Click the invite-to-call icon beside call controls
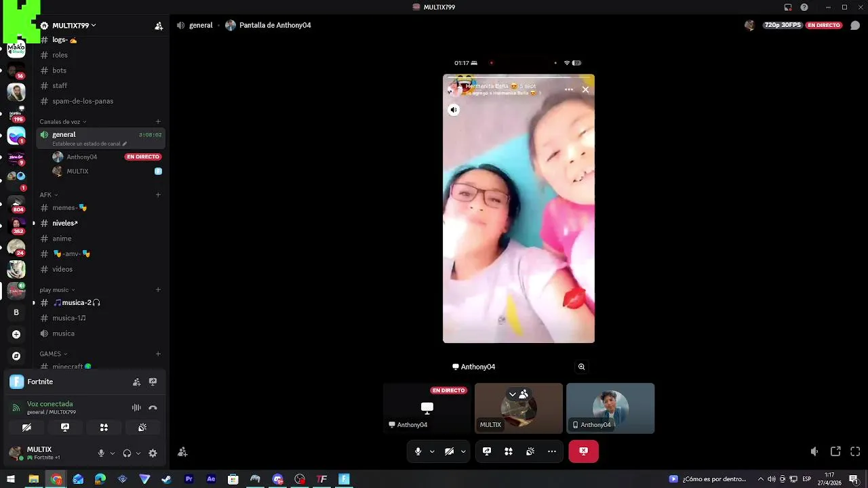 tap(182, 452)
